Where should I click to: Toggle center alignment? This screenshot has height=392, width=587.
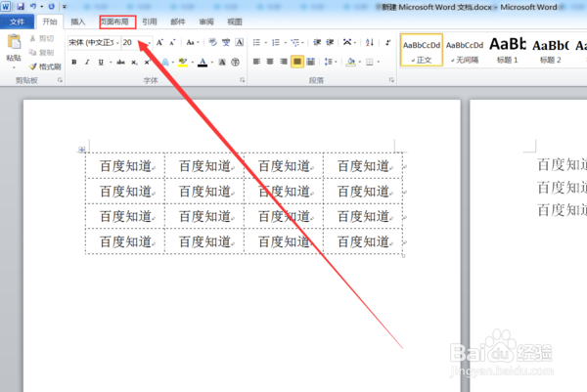pyautogui.click(x=270, y=62)
